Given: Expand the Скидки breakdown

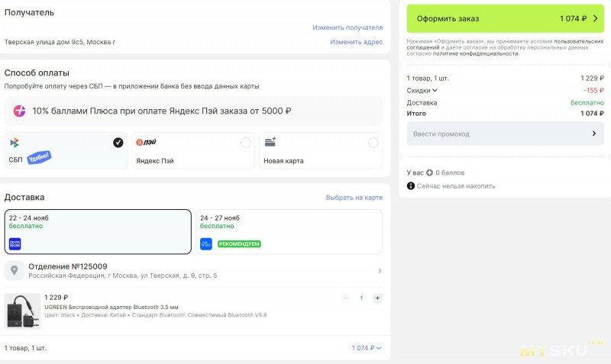Looking at the screenshot, I should click(422, 90).
